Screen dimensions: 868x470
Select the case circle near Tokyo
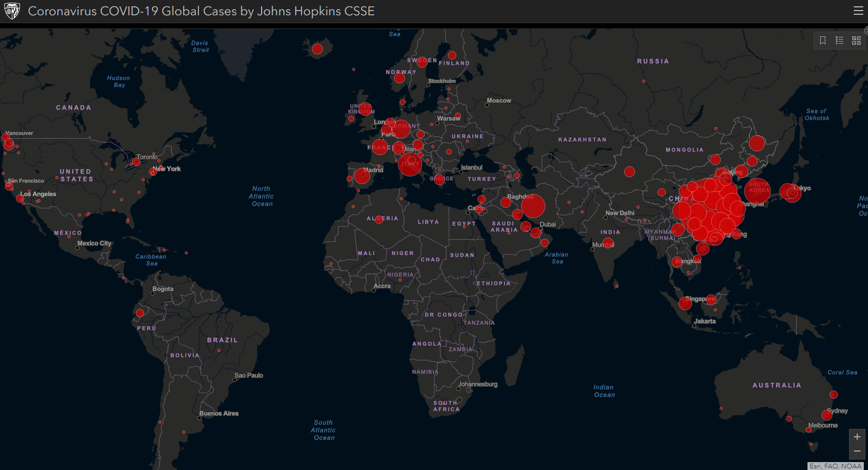pos(791,193)
